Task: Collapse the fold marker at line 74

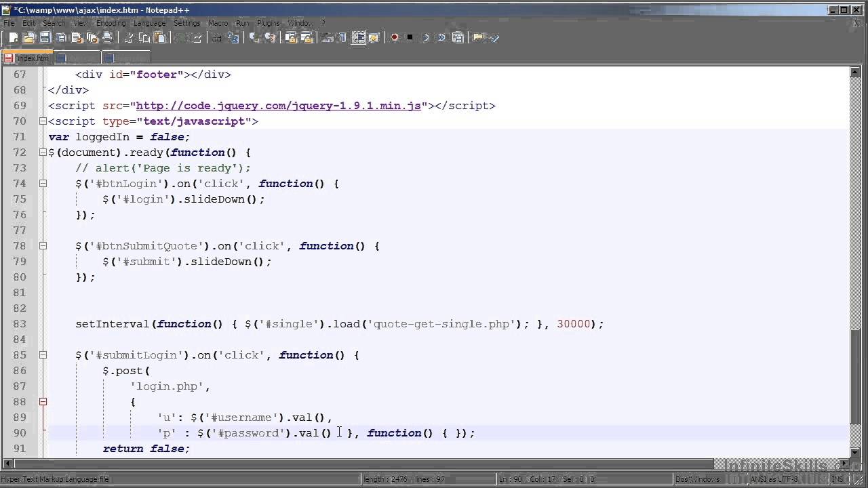Action: [43, 184]
